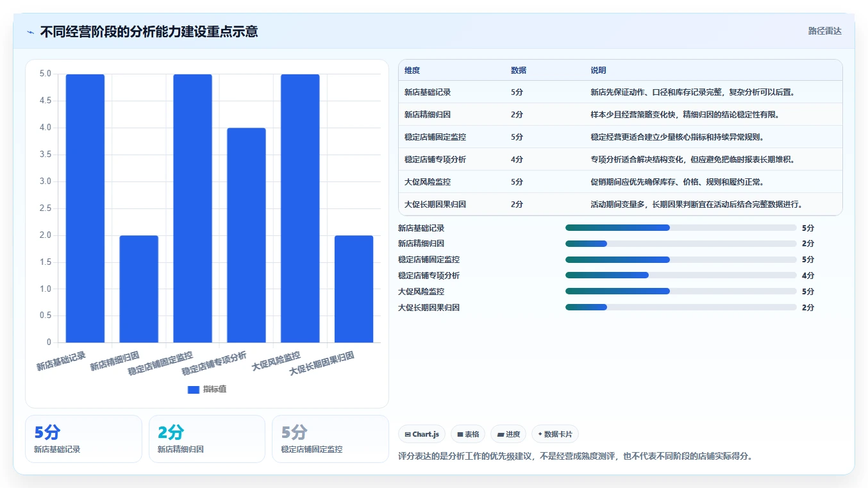Click description starting 促销期间应优先
This screenshot has width=868, height=488.
tap(677, 182)
